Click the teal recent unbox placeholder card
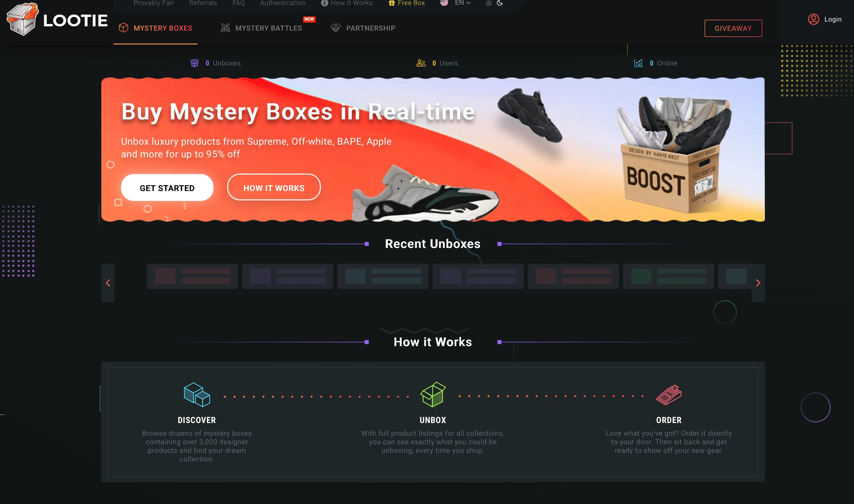The image size is (854, 504). (x=383, y=276)
